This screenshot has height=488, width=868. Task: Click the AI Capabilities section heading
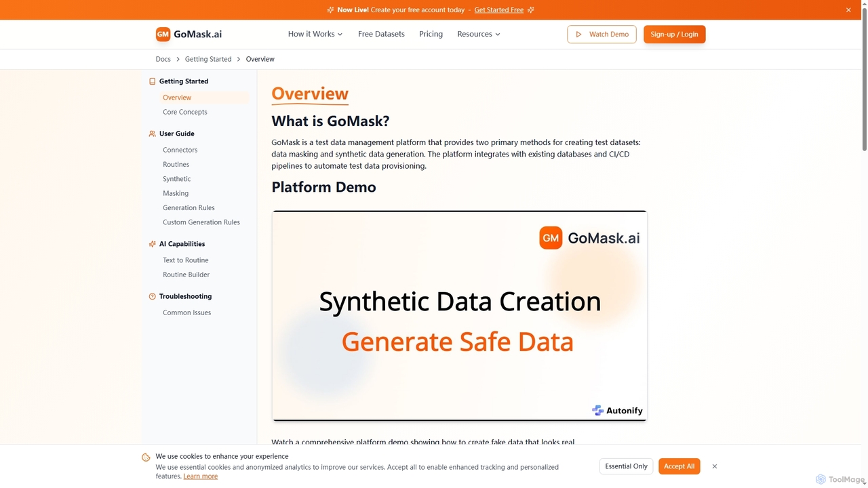(182, 244)
